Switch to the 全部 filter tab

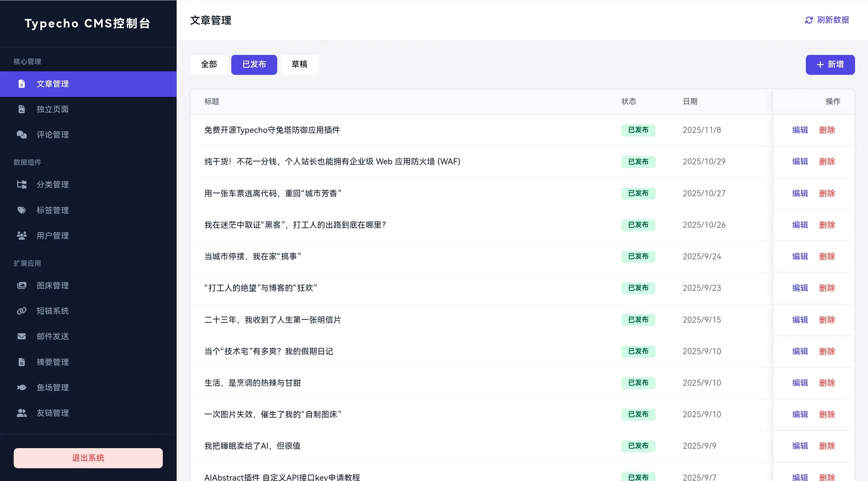[209, 64]
